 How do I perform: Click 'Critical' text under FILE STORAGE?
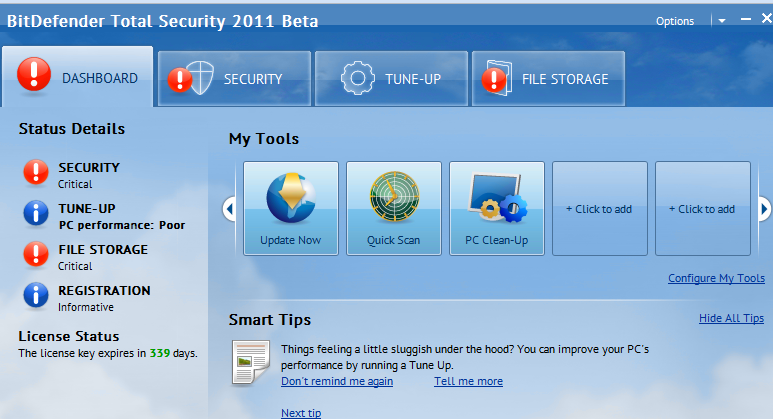(x=75, y=266)
